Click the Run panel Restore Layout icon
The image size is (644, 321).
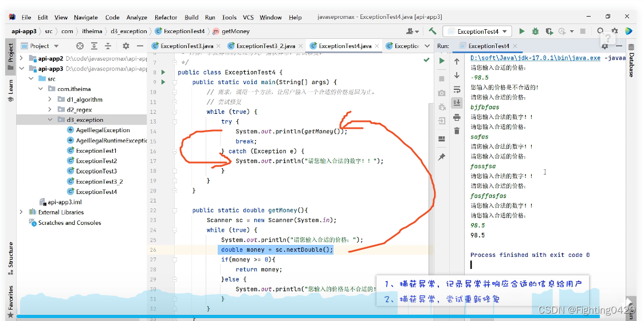pyautogui.click(x=442, y=138)
